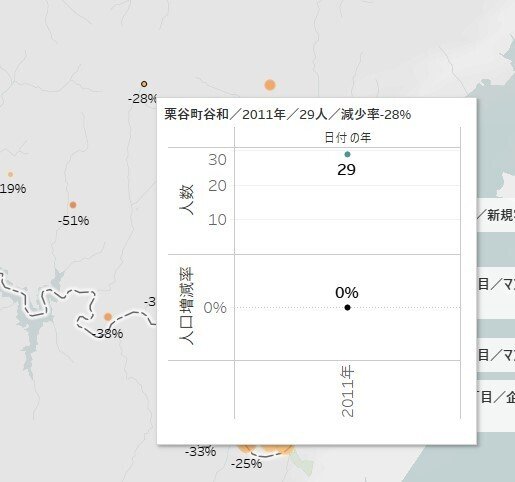Click the -25% map label

click(x=247, y=464)
